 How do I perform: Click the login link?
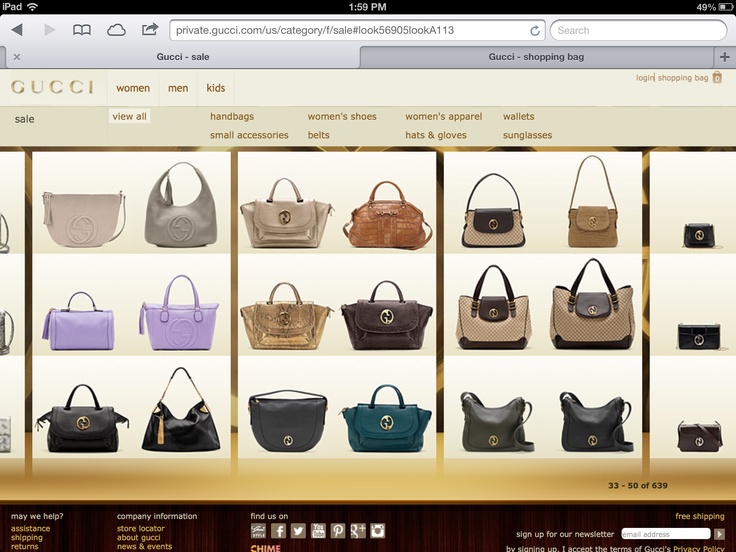tap(644, 78)
